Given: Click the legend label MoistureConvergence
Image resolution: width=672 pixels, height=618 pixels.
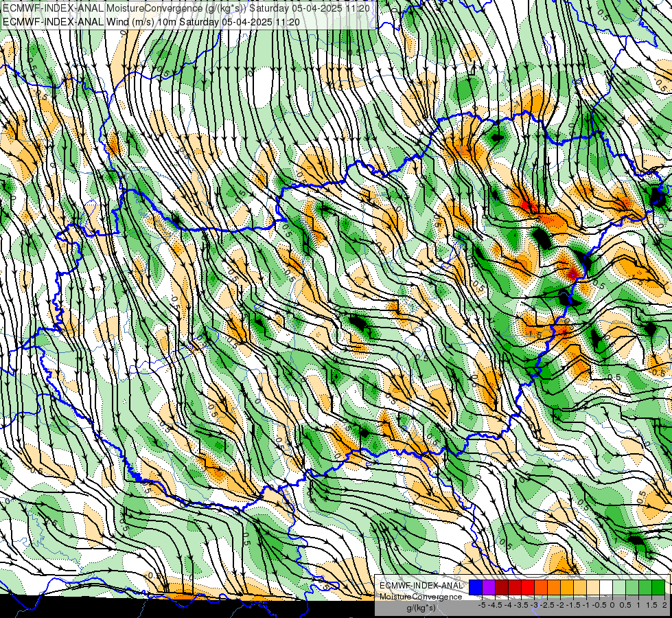Looking at the screenshot, I should pyautogui.click(x=421, y=597).
